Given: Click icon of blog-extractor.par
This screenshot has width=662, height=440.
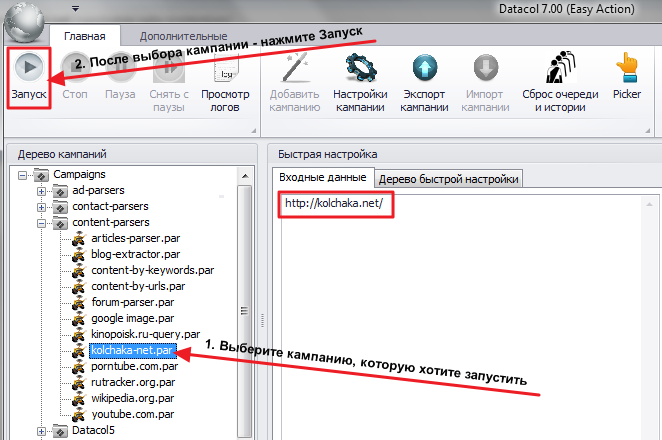Looking at the screenshot, I should [79, 255].
